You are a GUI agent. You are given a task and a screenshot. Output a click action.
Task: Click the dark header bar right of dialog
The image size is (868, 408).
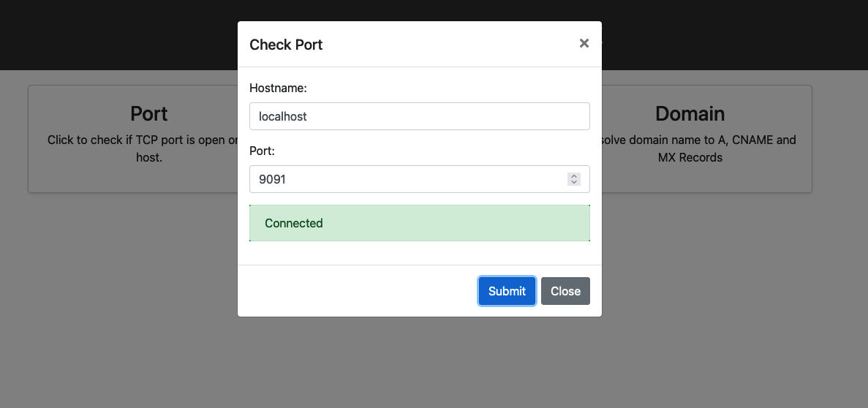tap(731, 35)
